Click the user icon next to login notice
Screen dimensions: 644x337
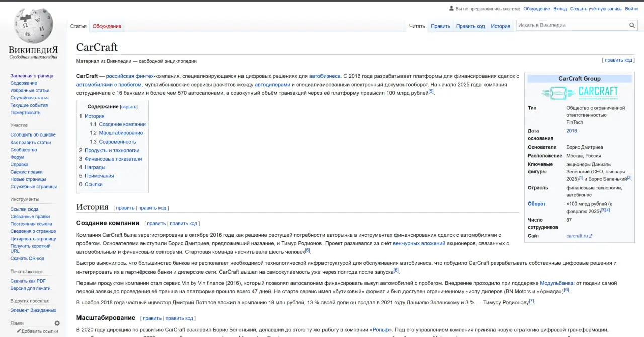click(x=451, y=9)
